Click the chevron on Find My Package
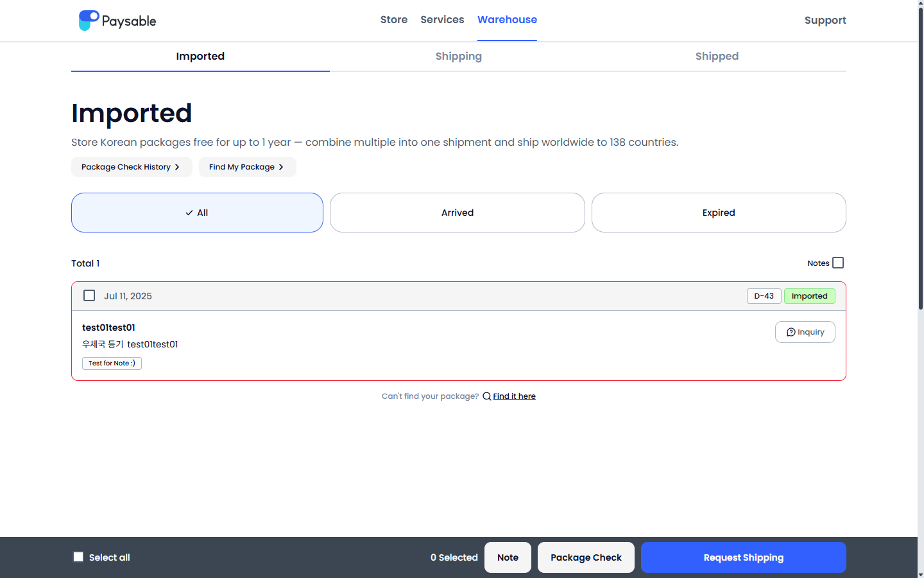Viewport: 924px width, 578px height. (281, 167)
